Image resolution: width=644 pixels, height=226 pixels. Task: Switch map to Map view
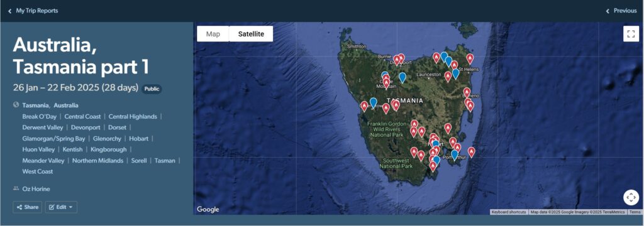pyautogui.click(x=213, y=34)
